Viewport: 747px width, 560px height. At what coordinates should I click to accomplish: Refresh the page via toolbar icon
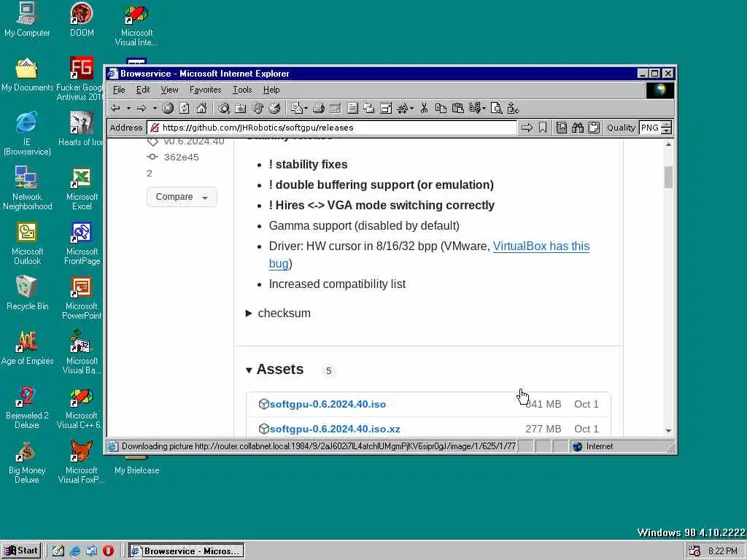click(185, 109)
